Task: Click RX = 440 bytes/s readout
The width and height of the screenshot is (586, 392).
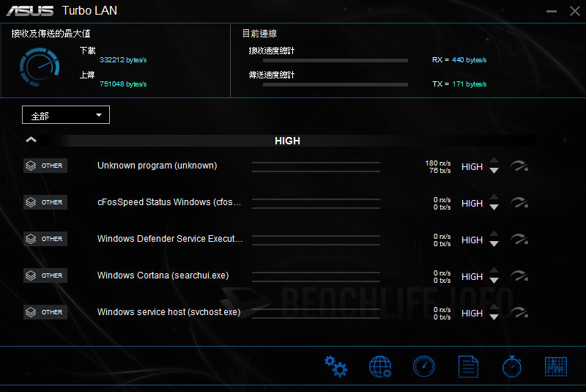Action: [459, 60]
